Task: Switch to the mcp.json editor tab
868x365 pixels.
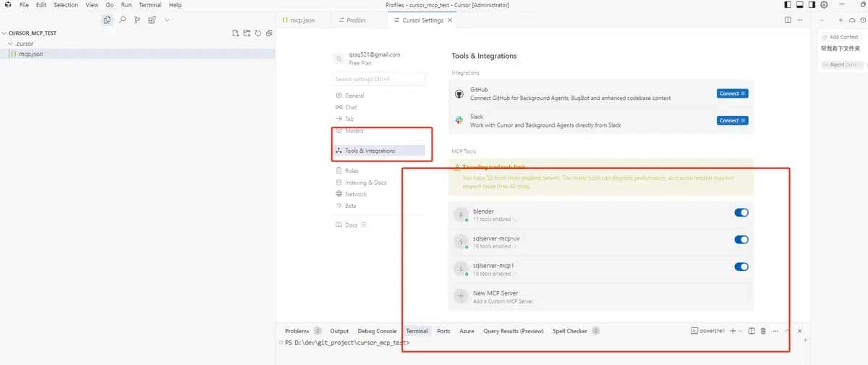Action: tap(298, 20)
